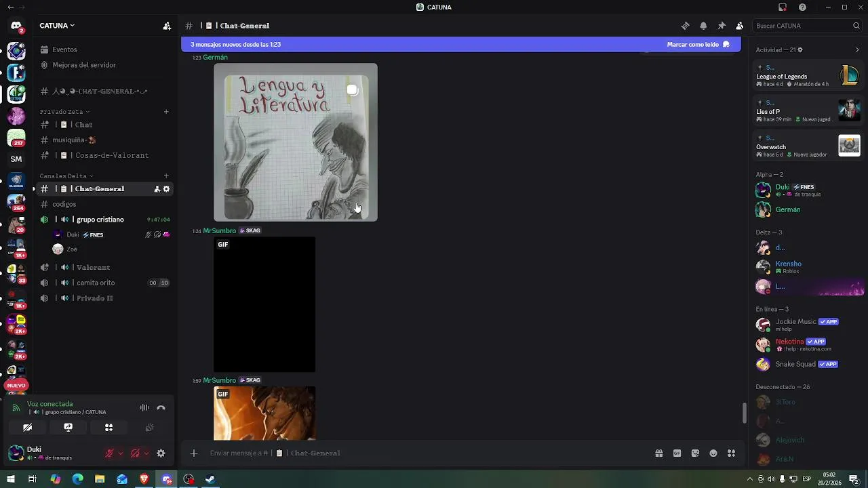The height and width of the screenshot is (488, 868).
Task: Switch to Cosas-de-Valorant channel
Action: pyautogui.click(x=104, y=155)
